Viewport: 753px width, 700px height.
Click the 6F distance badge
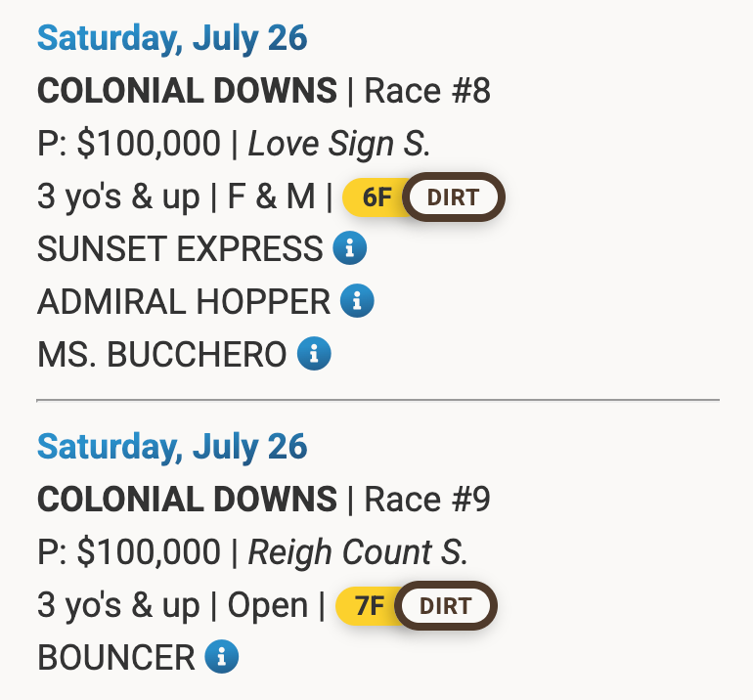[376, 197]
